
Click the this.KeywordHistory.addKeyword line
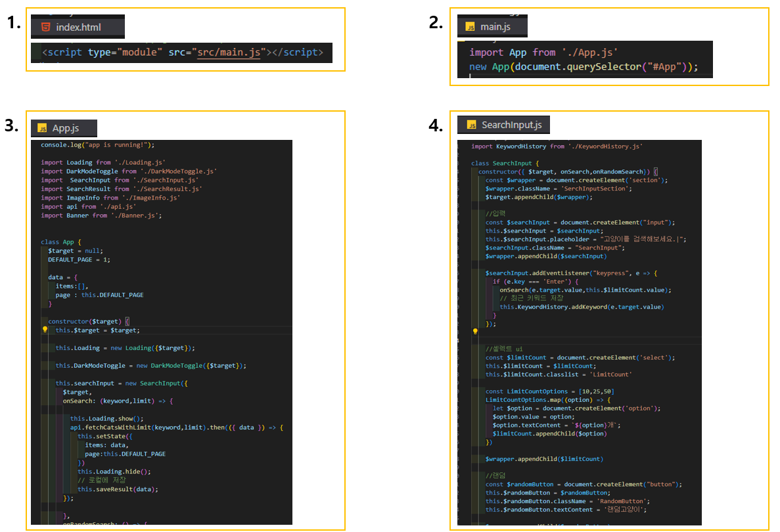pos(582,307)
